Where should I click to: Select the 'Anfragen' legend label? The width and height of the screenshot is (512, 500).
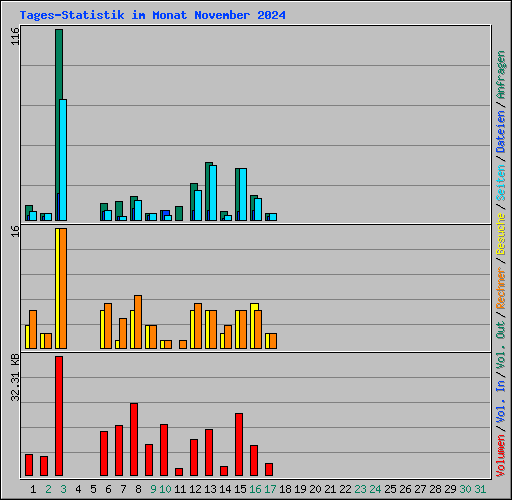[x=500, y=75]
